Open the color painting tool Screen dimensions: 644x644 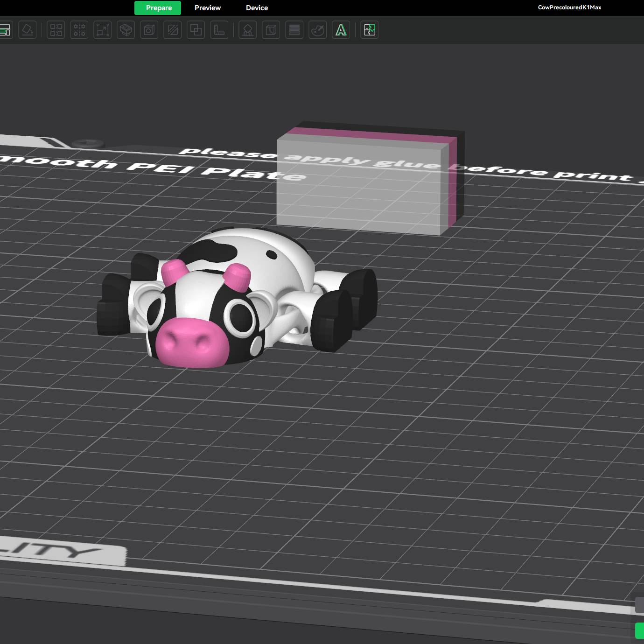[317, 30]
